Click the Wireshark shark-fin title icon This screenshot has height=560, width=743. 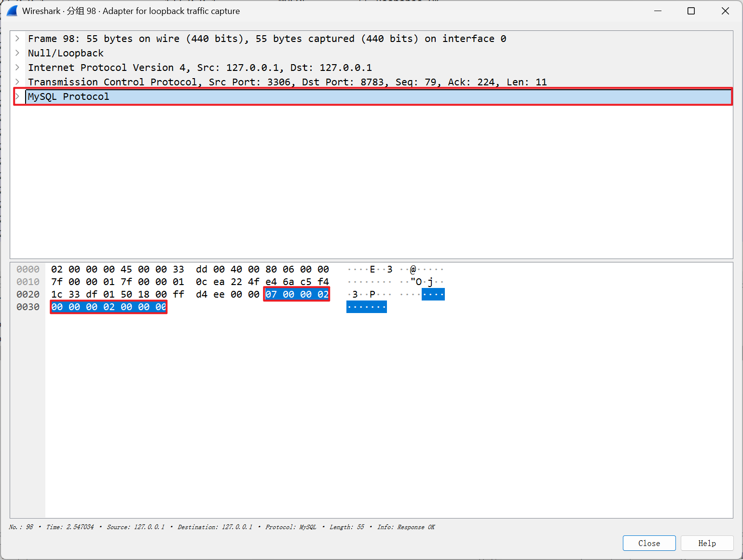(12, 11)
